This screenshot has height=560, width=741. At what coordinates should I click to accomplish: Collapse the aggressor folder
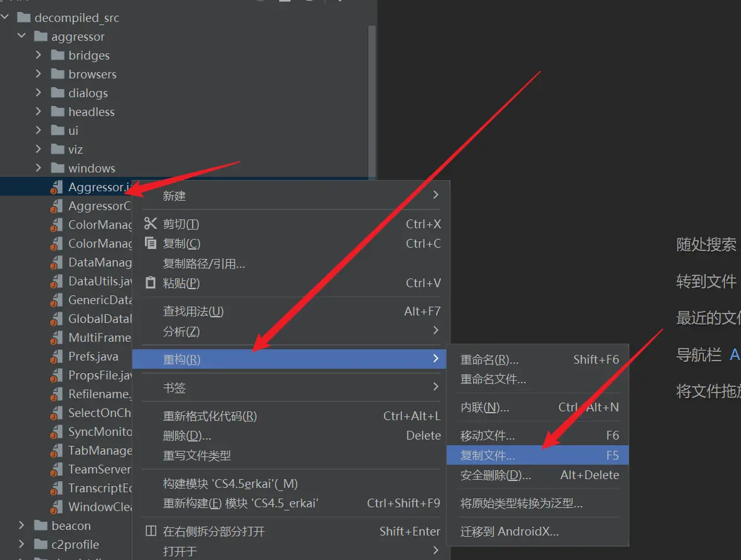(21, 36)
